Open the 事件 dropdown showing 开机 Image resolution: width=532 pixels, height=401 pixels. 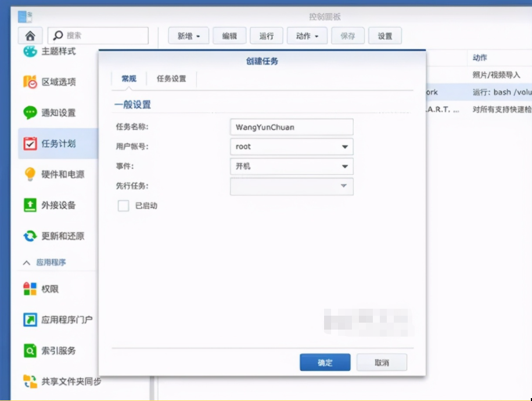(291, 167)
